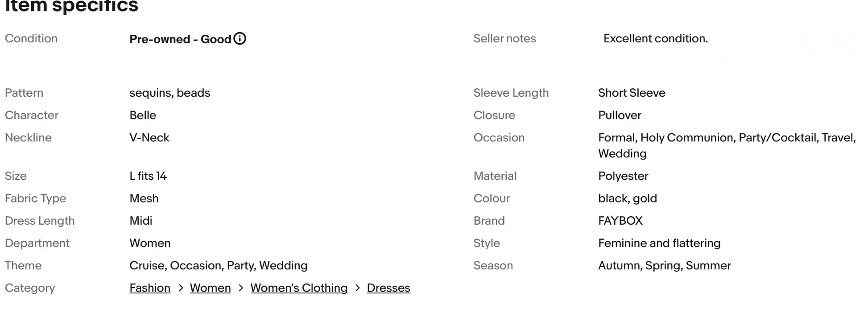Click the L fits 14 size value
Screen dimensions: 868x313
click(x=148, y=176)
